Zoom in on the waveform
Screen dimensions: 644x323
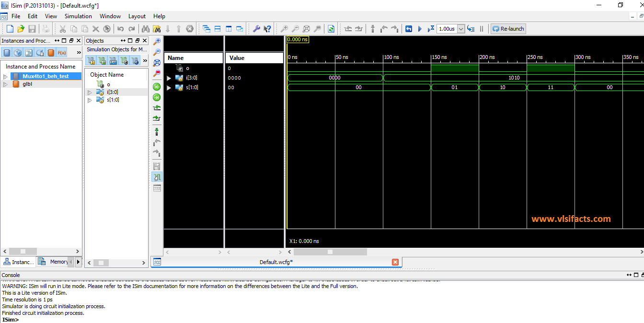click(x=156, y=41)
